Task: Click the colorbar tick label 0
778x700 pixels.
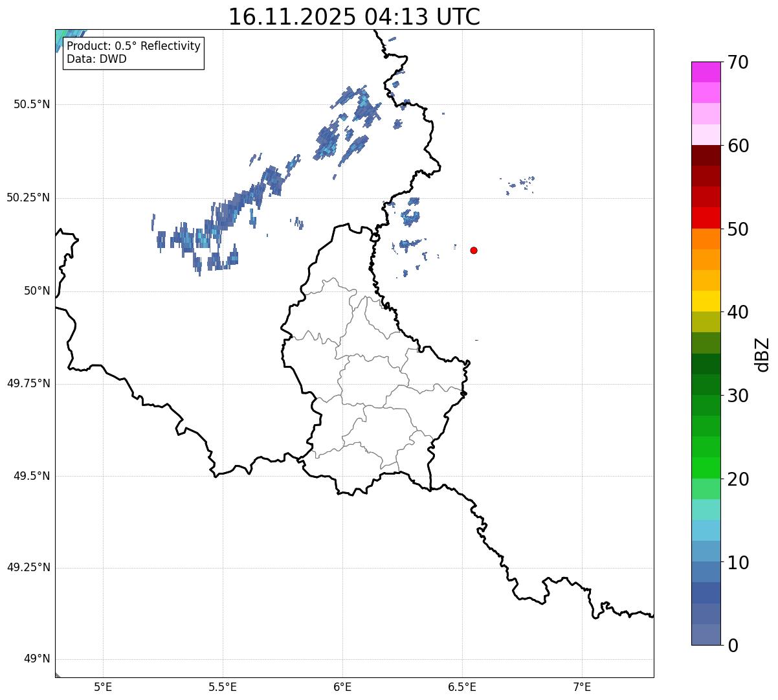Action: (733, 646)
